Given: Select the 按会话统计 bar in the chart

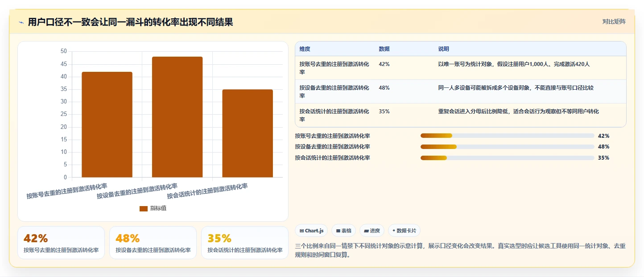Looking at the screenshot, I should coord(248,133).
